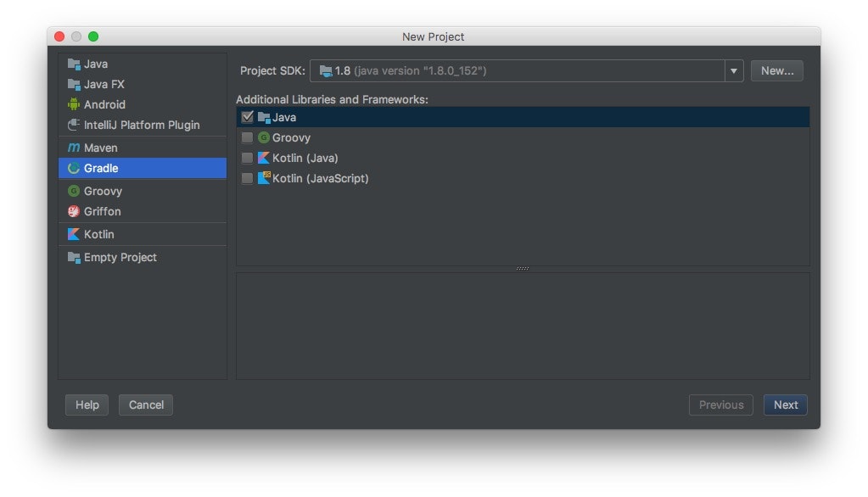This screenshot has height=497, width=868.
Task: Click the Java framework folder icon
Action: (x=264, y=117)
